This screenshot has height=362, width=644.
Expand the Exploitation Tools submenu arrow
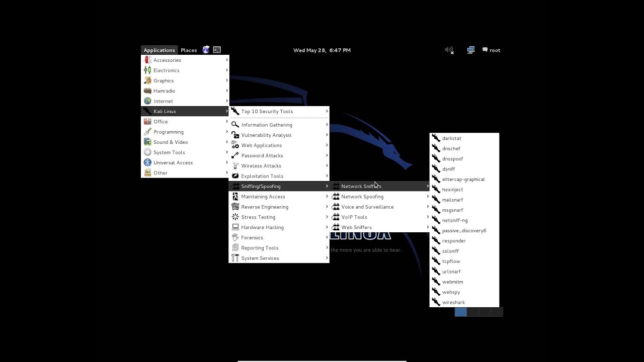(327, 176)
